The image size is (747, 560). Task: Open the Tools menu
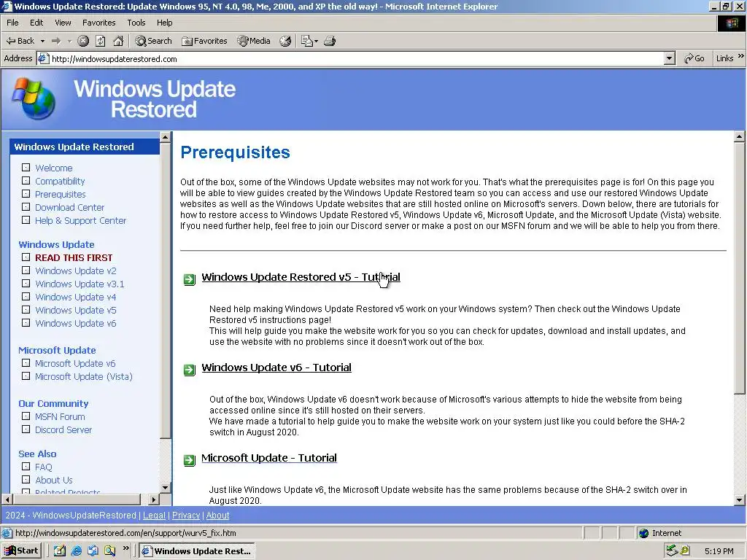136,23
